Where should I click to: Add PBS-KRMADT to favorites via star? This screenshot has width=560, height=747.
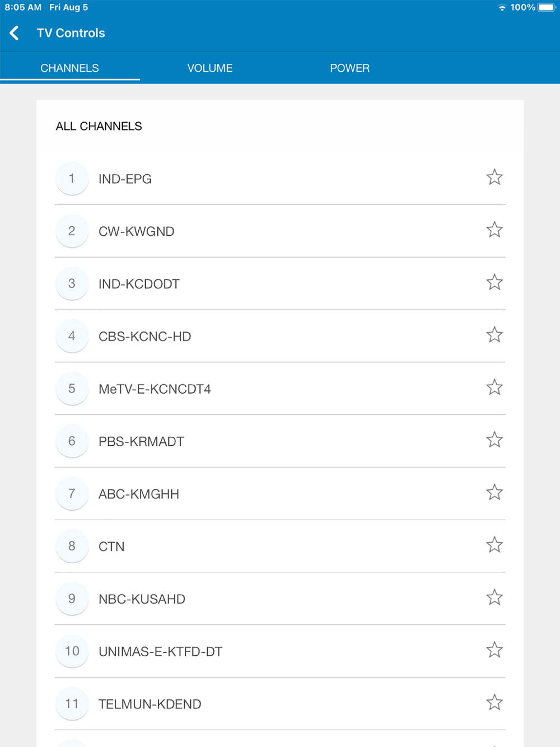tap(494, 440)
